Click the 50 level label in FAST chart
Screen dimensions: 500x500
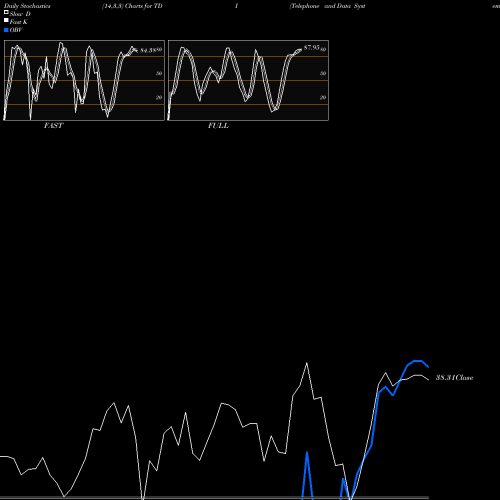pyautogui.click(x=159, y=73)
